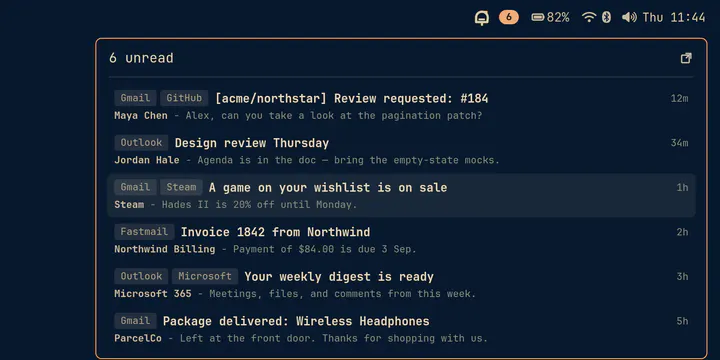Open the Review requested: #184 email
Image resolution: width=720 pixels, height=360 pixels.
pyautogui.click(x=401, y=107)
